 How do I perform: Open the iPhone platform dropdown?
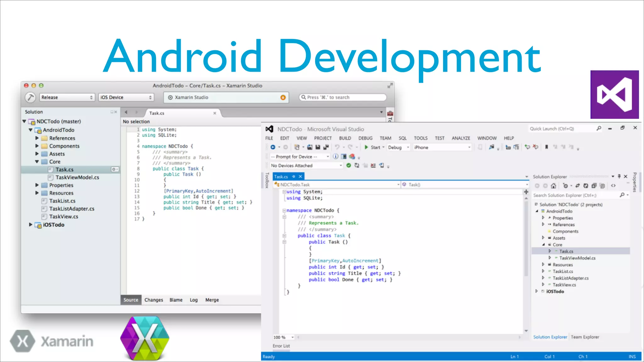[x=442, y=147]
